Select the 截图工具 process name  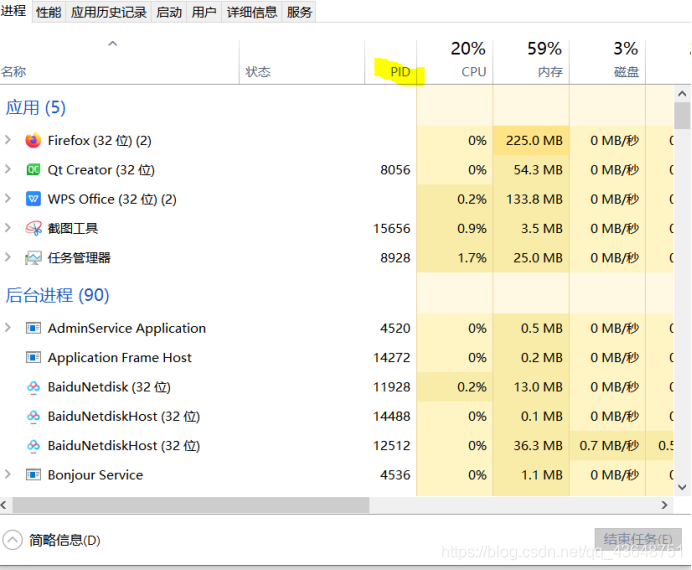73,229
